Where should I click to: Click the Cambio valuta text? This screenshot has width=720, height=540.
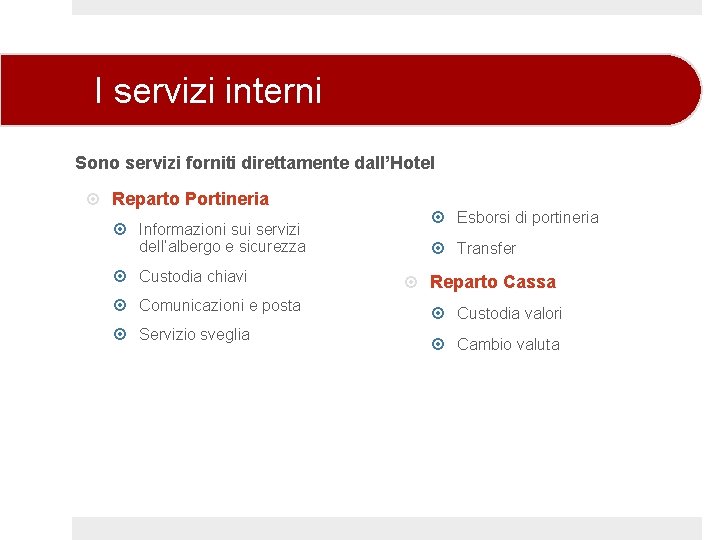pyautogui.click(x=508, y=344)
